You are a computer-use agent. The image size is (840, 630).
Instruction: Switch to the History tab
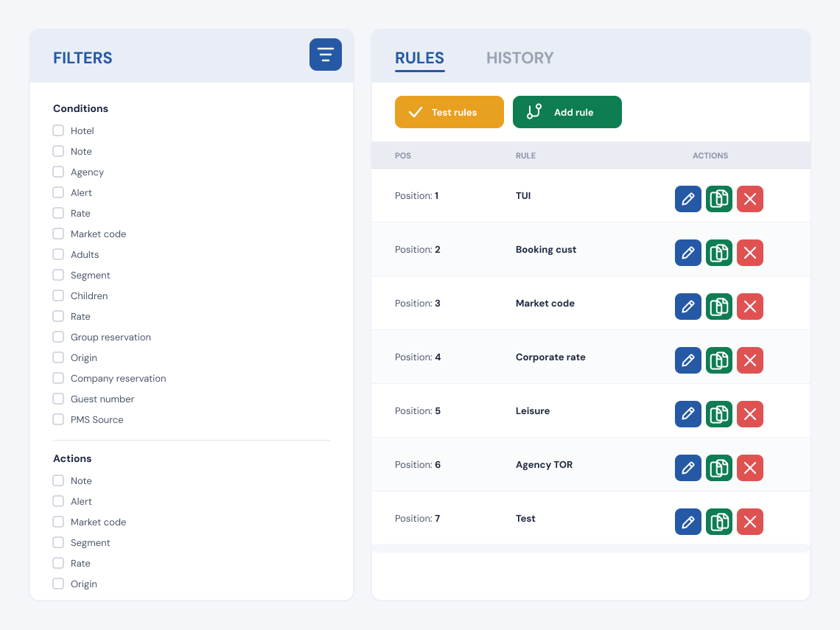pyautogui.click(x=519, y=58)
